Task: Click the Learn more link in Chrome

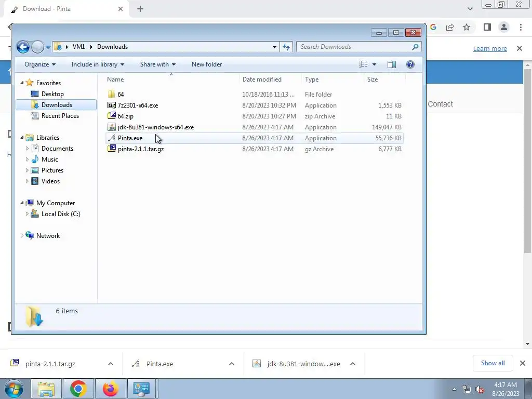Action: (490, 48)
